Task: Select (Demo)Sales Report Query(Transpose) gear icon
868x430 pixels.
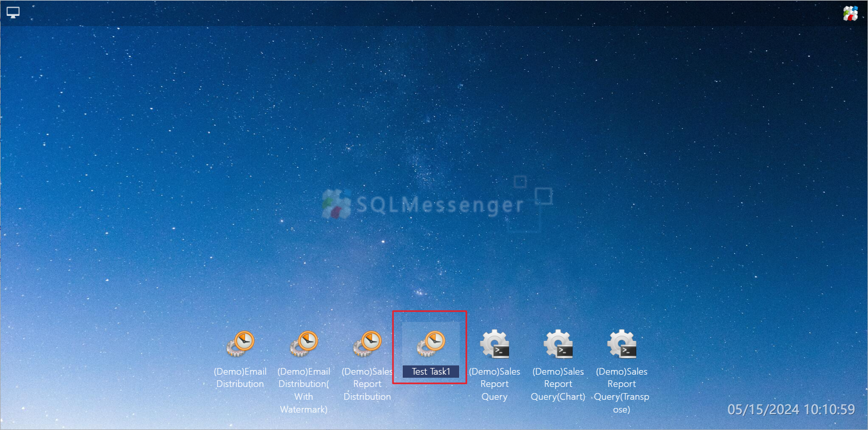Action: tap(622, 343)
